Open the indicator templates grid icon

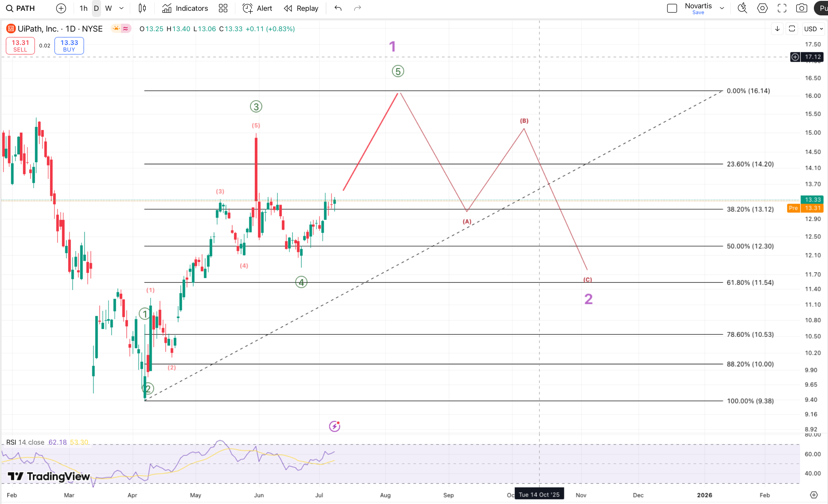point(223,8)
